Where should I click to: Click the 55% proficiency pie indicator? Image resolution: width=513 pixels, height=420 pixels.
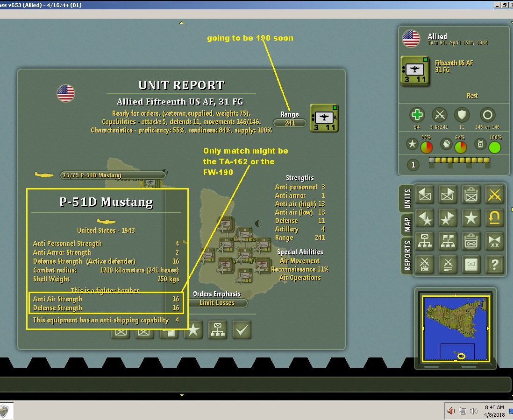[426, 147]
